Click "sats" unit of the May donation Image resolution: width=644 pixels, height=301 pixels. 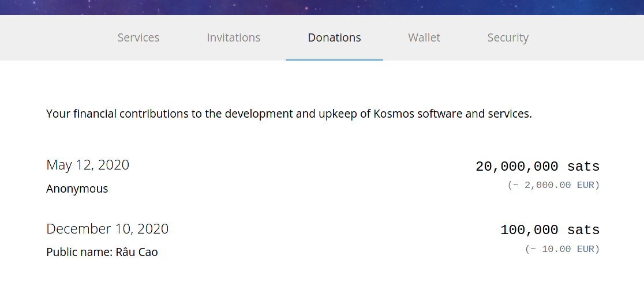tap(583, 167)
